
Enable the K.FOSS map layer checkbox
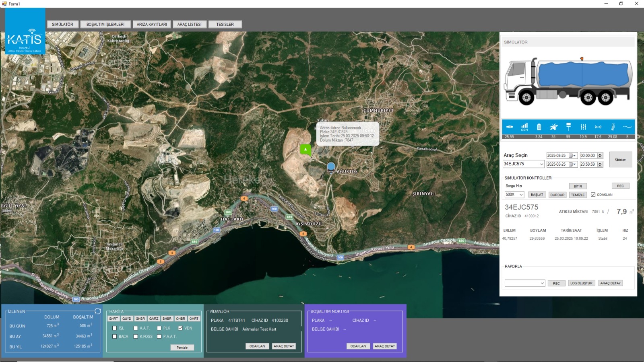pos(136,337)
